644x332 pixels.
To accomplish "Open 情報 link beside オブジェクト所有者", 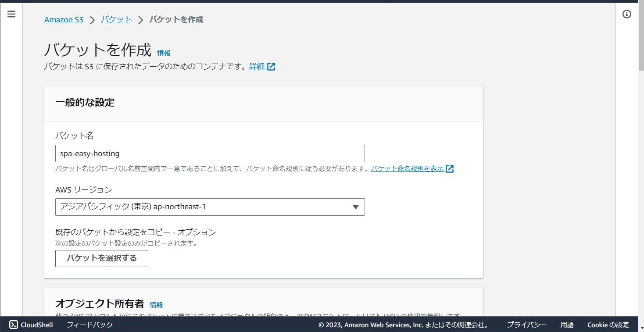I will coord(156,305).
